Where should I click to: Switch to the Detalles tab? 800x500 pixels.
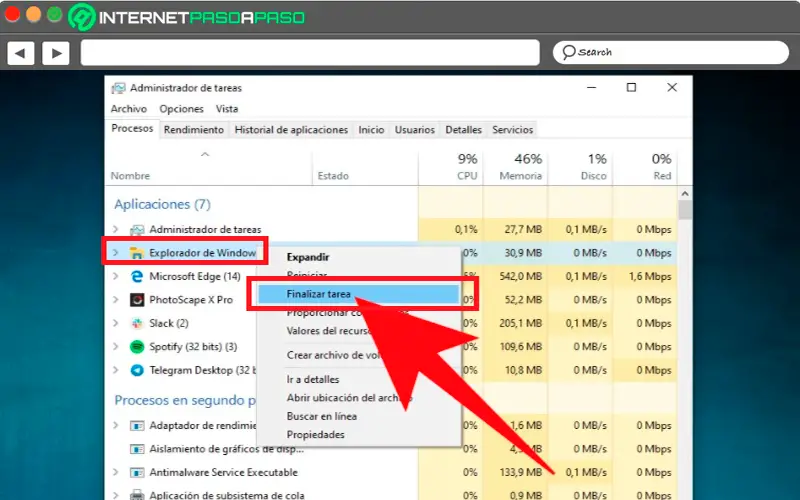pos(463,130)
